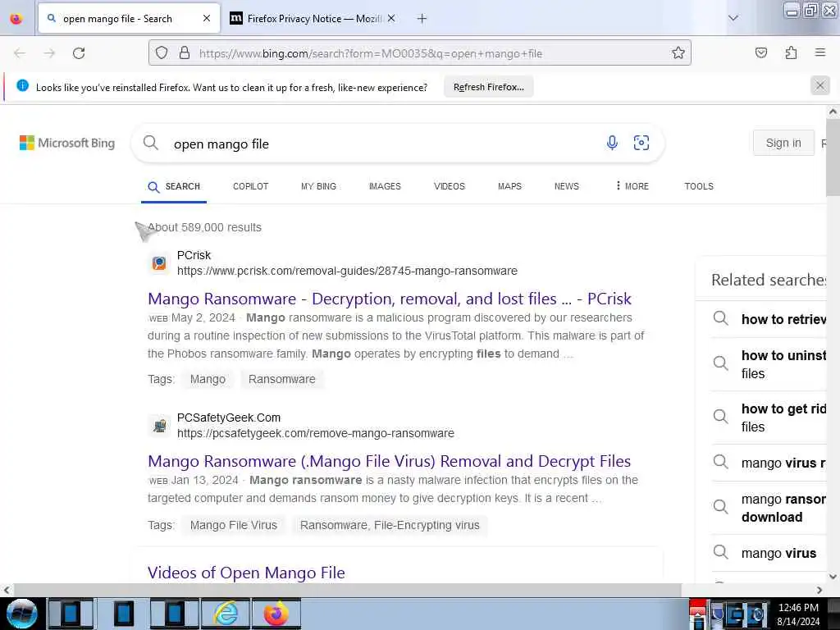
Task: Click related search 'mango virus' last item
Action: point(769,553)
